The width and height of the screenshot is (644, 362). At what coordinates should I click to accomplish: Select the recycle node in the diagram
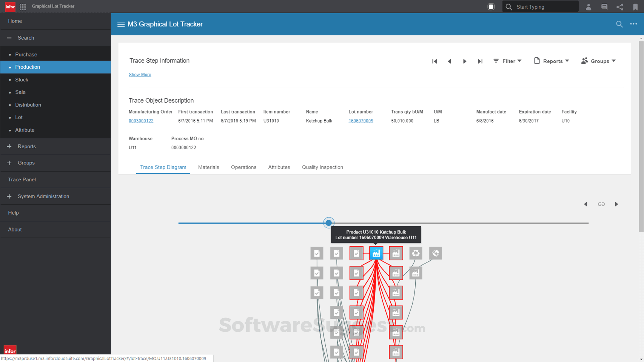click(x=416, y=253)
